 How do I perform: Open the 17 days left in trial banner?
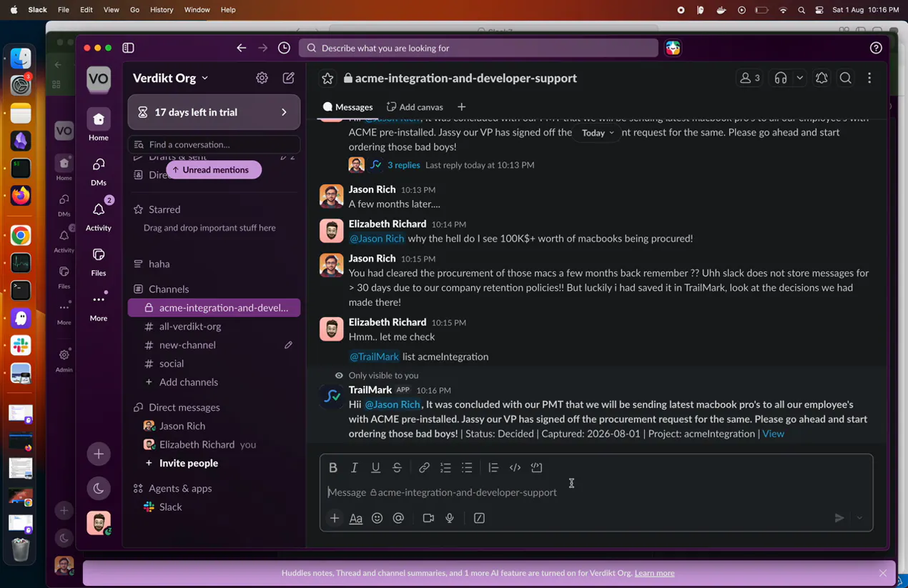tap(214, 112)
